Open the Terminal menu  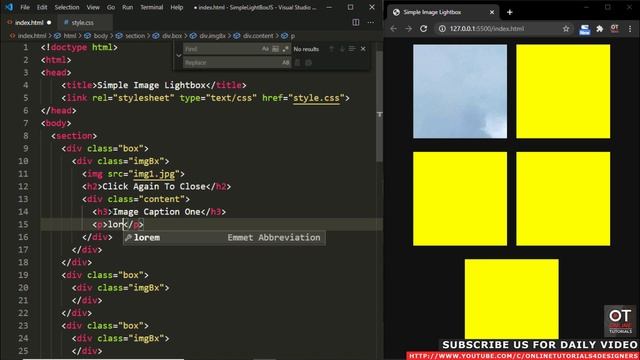point(151,7)
